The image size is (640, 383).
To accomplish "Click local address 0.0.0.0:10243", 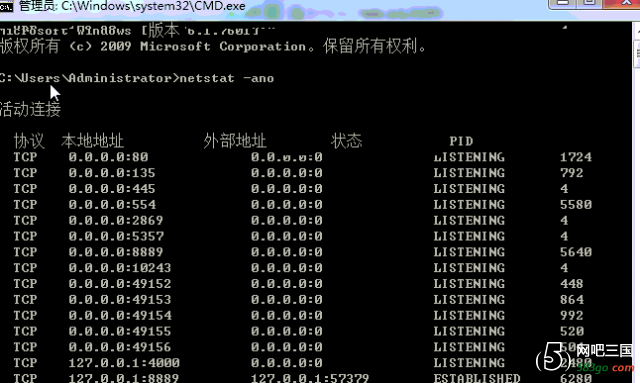I will [x=120, y=268].
